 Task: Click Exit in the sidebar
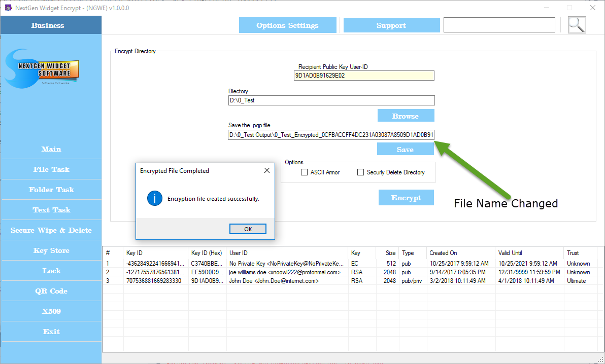[x=51, y=332]
